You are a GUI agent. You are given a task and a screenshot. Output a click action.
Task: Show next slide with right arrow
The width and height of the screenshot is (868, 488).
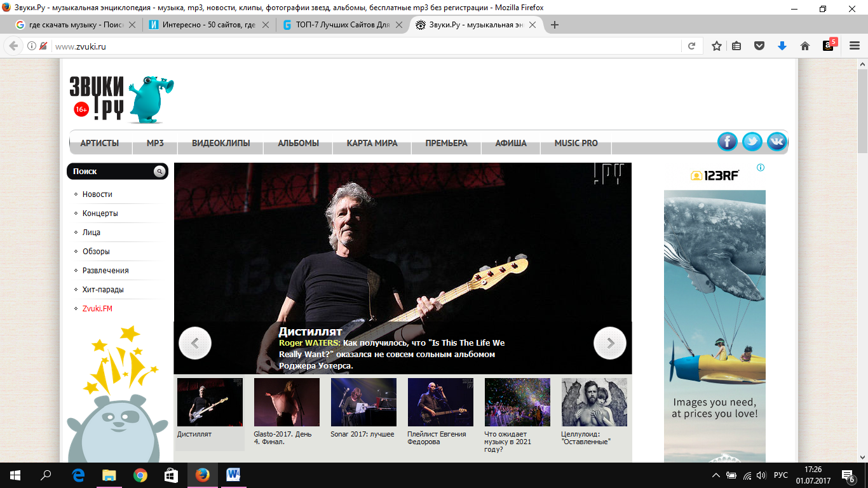point(609,343)
